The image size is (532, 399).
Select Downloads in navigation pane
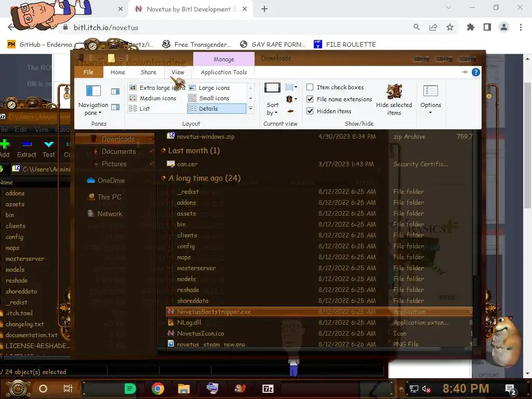coord(115,139)
